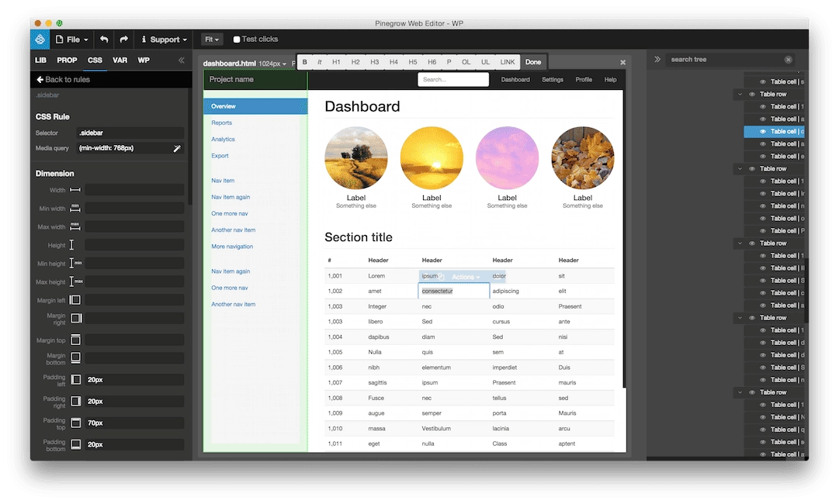Select the CSS tab

tap(95, 60)
